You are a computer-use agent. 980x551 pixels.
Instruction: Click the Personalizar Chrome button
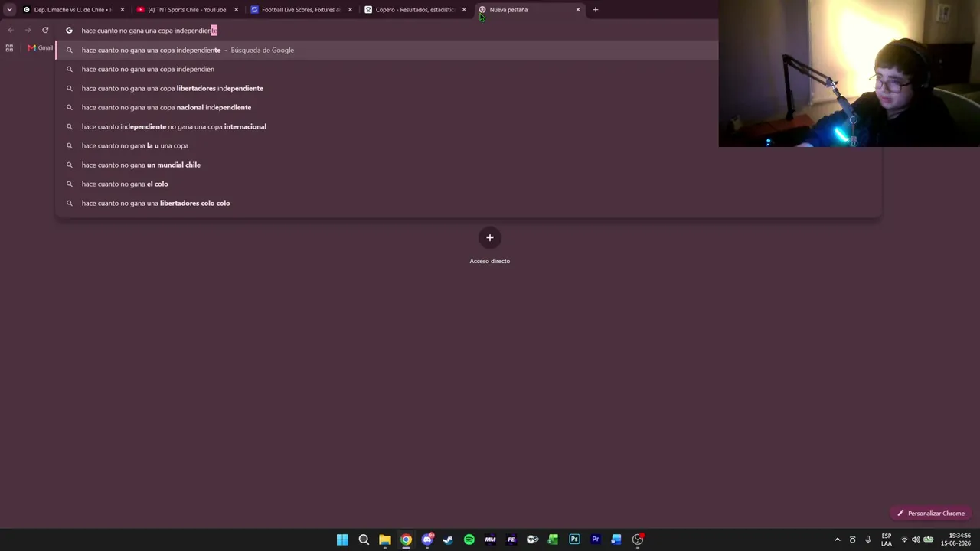(x=931, y=514)
